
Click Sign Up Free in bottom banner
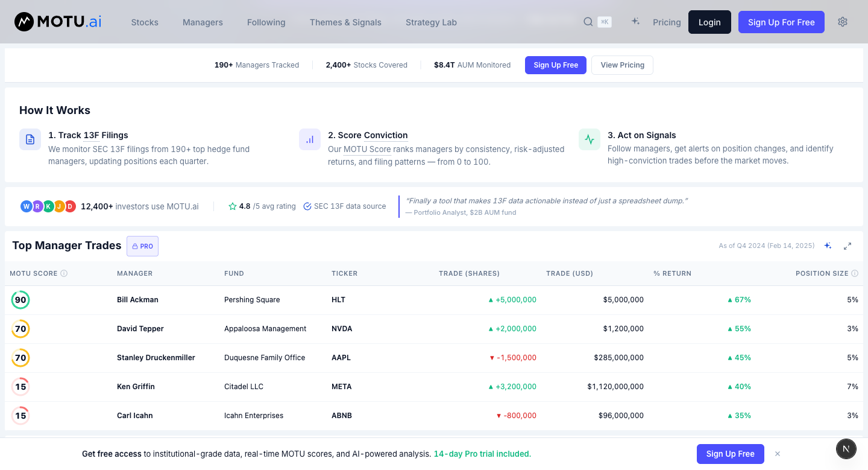pos(731,454)
